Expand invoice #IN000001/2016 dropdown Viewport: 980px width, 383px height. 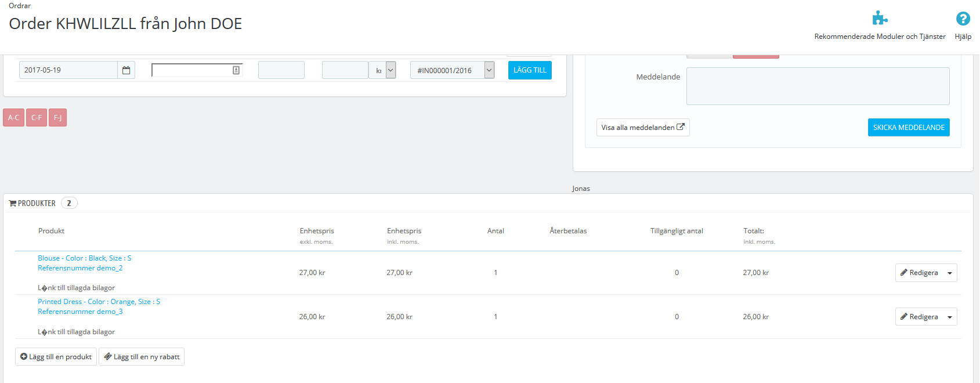pyautogui.click(x=489, y=70)
